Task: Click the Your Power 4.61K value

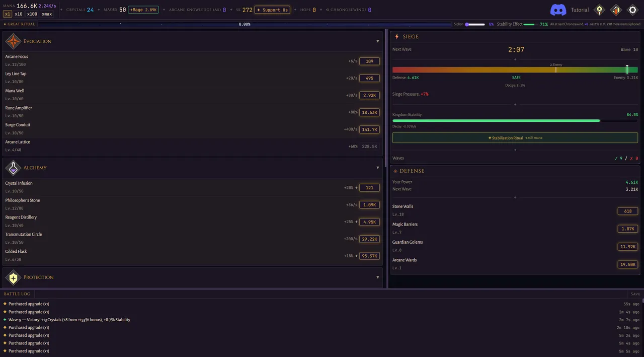Action: (631, 182)
